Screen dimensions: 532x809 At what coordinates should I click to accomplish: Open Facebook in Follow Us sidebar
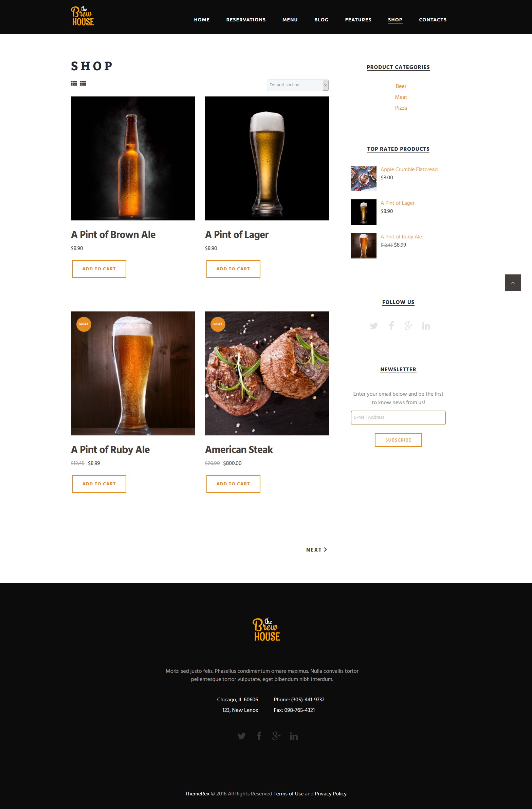391,326
